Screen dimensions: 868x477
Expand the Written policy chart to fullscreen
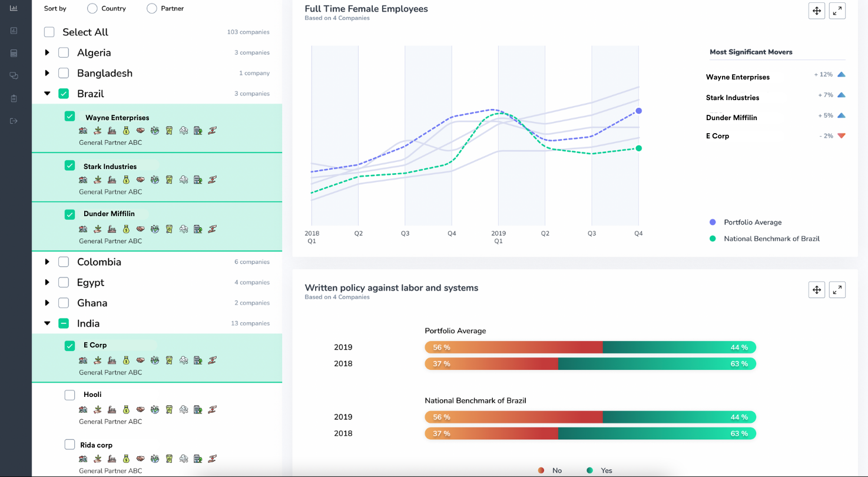point(837,289)
